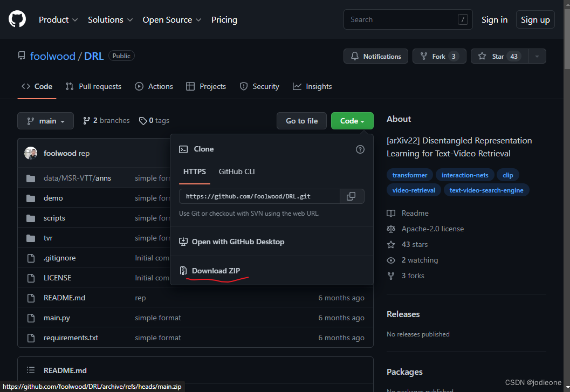This screenshot has height=392, width=570.
Task: Click the clip topic tag
Action: point(508,175)
